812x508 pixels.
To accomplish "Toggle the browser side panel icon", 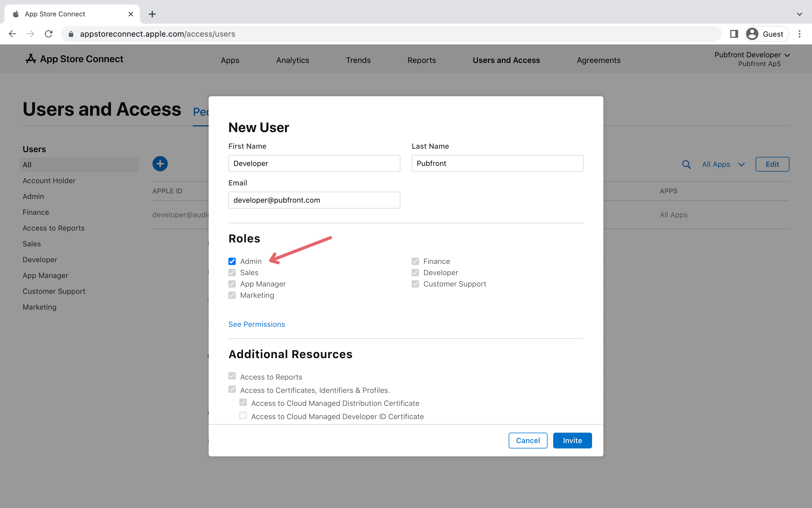I will click(x=734, y=34).
